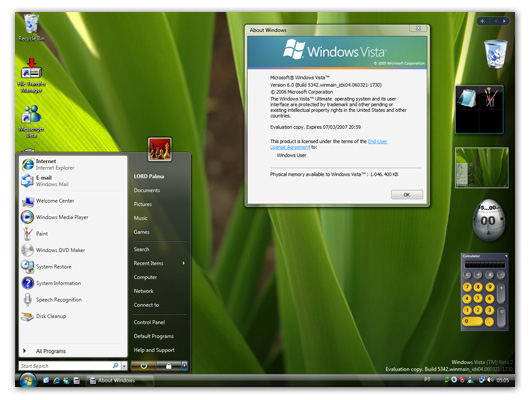Click OK in About Windows dialog
The height and width of the screenshot is (400, 530).
407,195
